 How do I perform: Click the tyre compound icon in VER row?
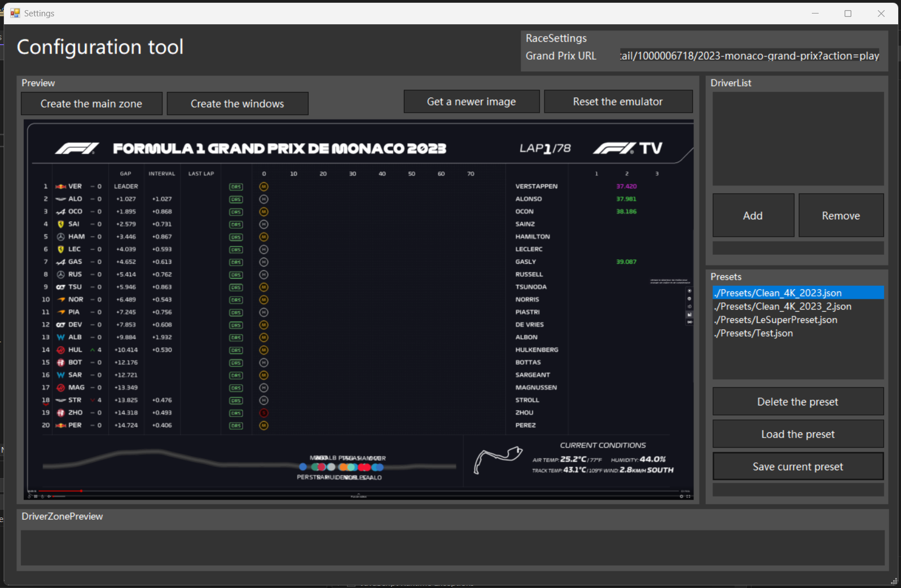click(x=263, y=187)
